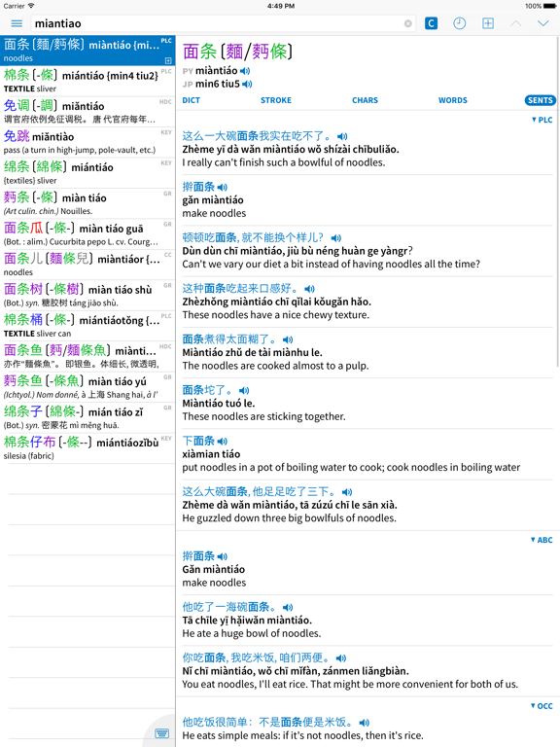The image size is (560, 747).
Task: Play audio for 这种面条吃起来口感好
Action: point(309,289)
